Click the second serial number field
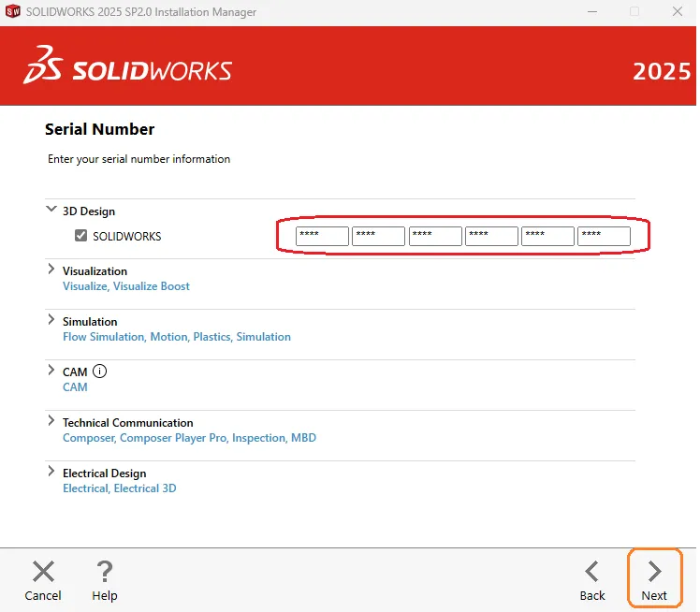 coord(379,236)
